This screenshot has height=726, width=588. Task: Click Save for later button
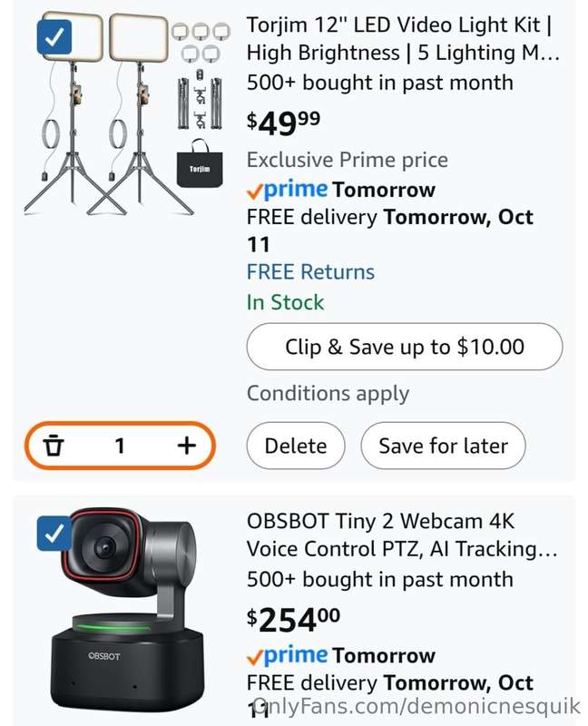pos(443,446)
